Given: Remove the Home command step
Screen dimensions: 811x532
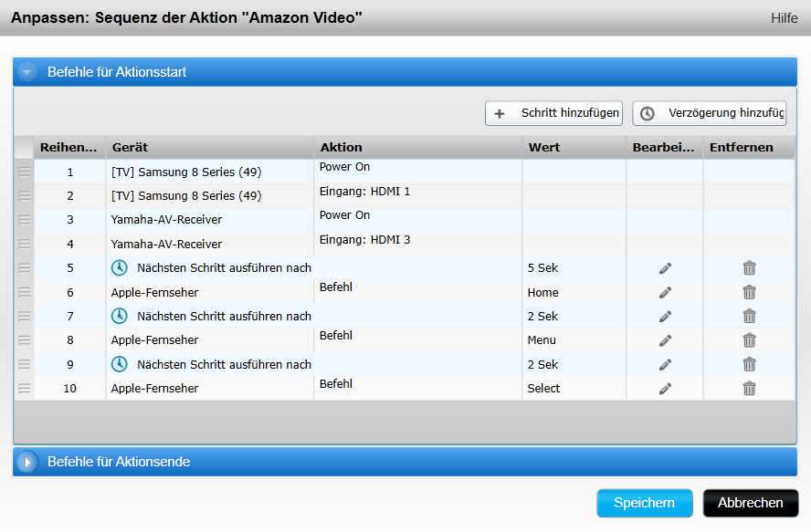Looking at the screenshot, I should [750, 293].
